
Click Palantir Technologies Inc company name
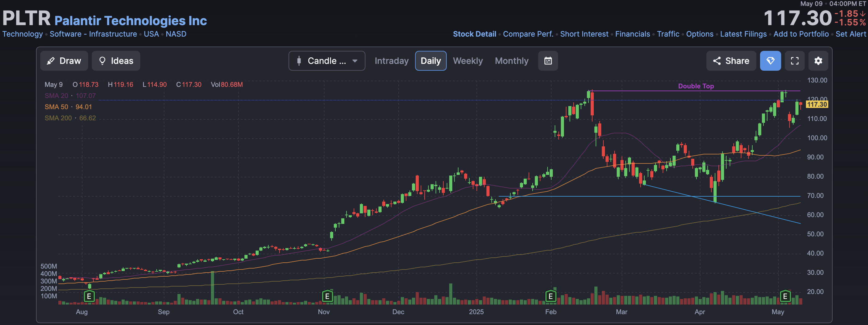pos(131,20)
